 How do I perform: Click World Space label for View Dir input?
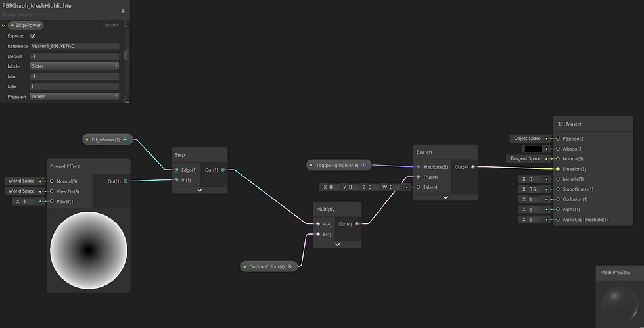21,191
